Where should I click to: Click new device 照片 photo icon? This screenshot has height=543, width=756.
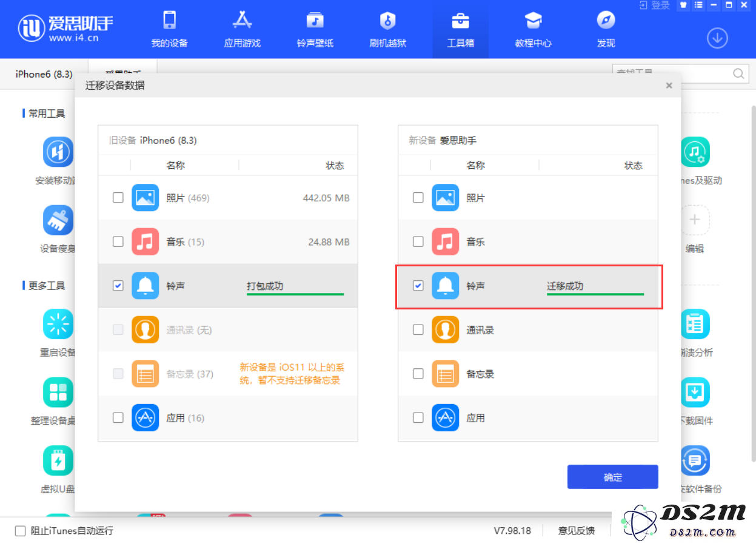446,198
